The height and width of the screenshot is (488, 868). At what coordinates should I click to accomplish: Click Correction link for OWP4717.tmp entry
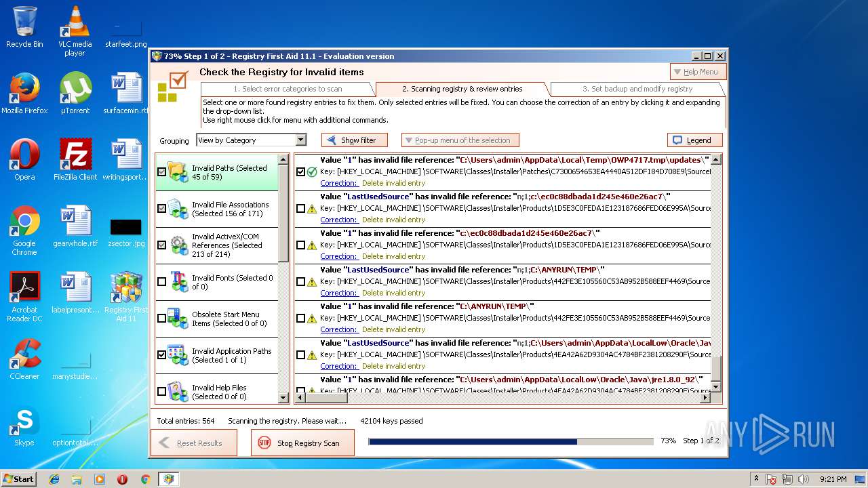tap(338, 183)
